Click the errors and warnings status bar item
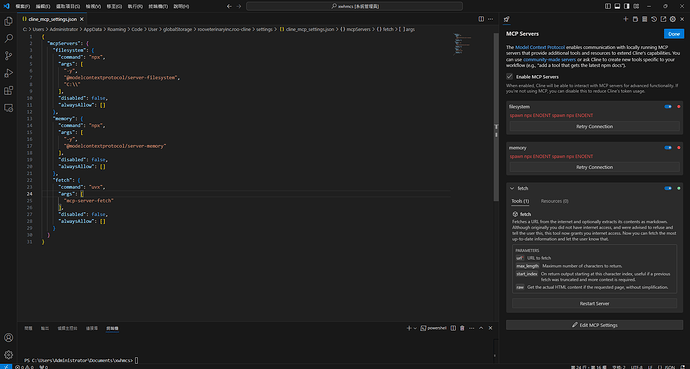690x369 pixels. coord(24,366)
